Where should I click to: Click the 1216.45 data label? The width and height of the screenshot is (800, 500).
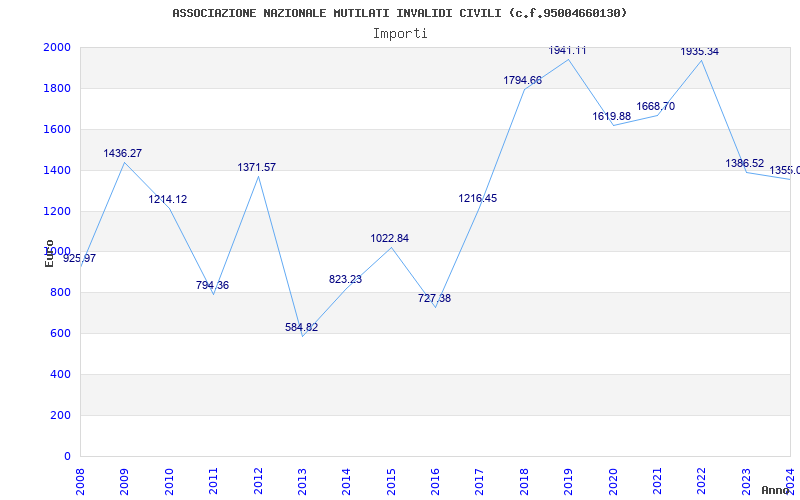click(478, 198)
